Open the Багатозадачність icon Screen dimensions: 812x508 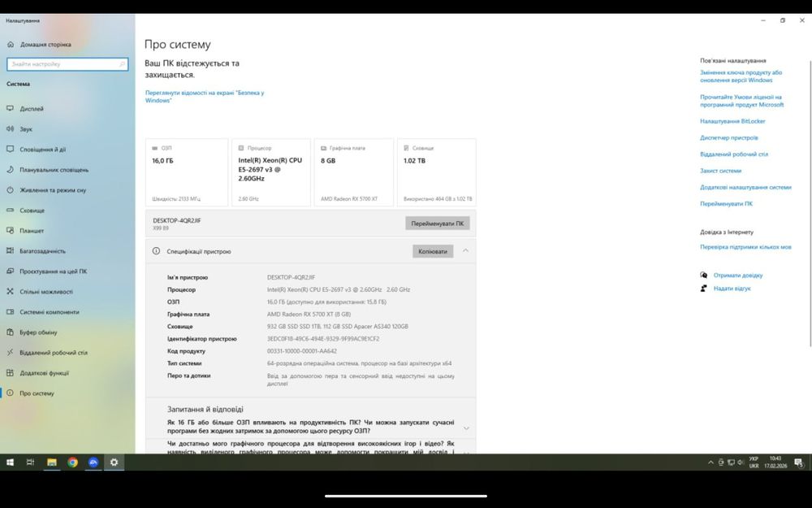[10, 251]
